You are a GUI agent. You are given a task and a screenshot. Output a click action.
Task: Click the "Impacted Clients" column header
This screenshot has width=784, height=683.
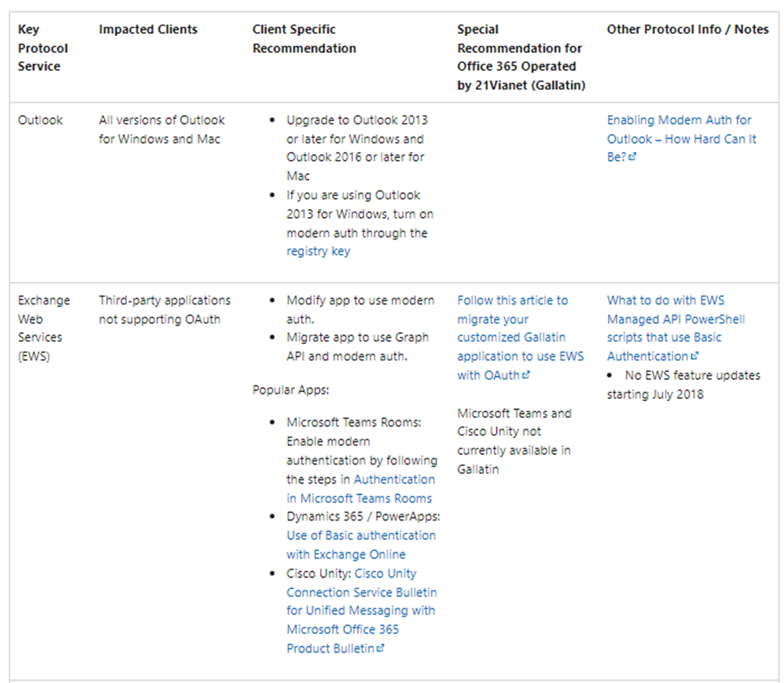pyautogui.click(x=148, y=30)
